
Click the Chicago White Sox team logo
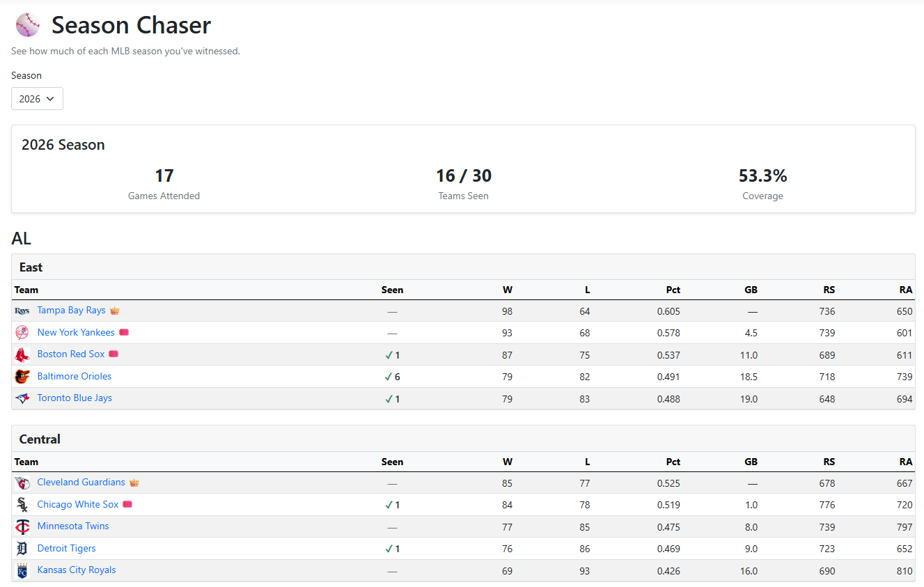(x=22, y=505)
